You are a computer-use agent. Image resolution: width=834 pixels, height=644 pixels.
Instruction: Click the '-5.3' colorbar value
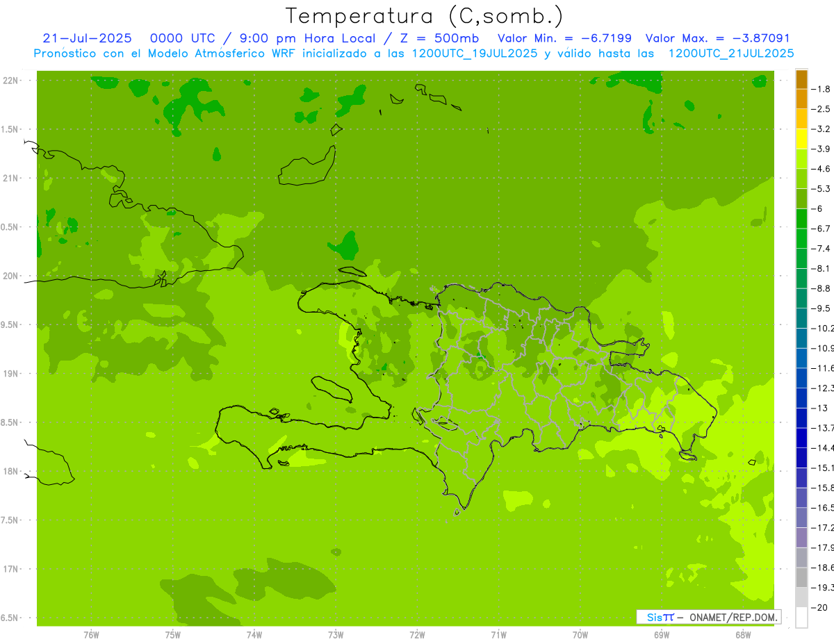click(821, 188)
